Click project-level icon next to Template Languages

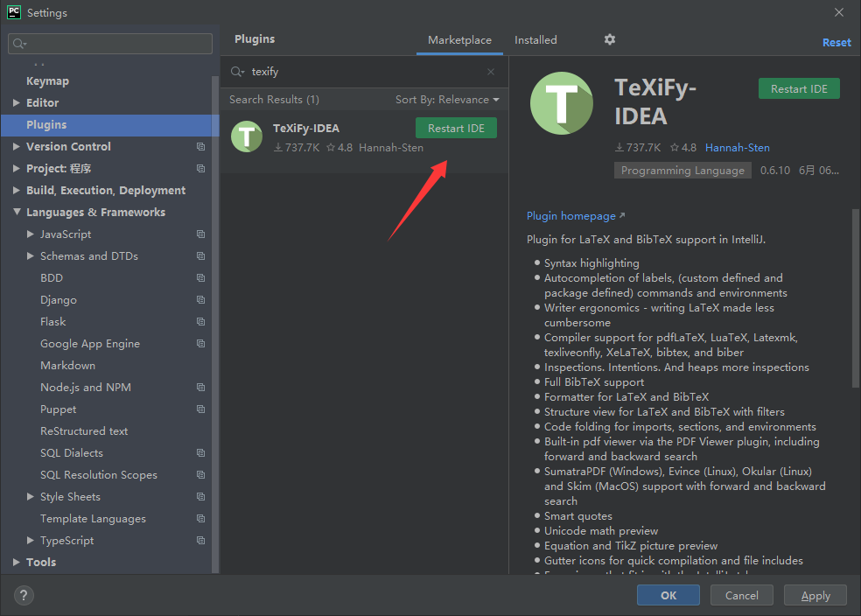coord(201,519)
